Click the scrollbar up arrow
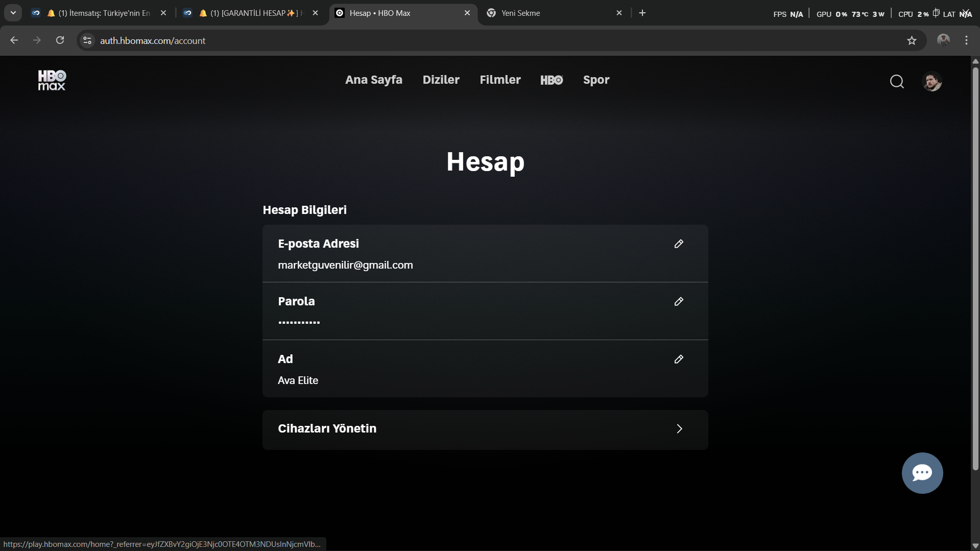Screen dimensions: 980x551 point(975,61)
